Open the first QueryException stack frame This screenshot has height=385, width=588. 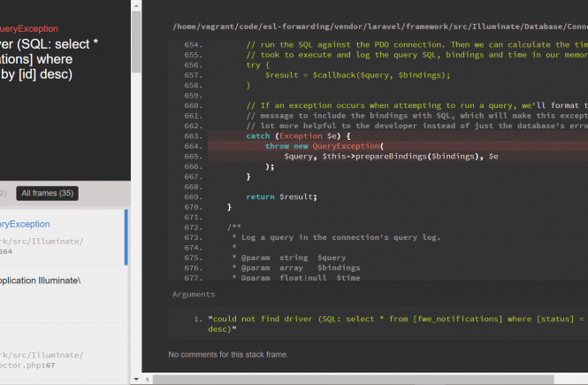(x=25, y=224)
